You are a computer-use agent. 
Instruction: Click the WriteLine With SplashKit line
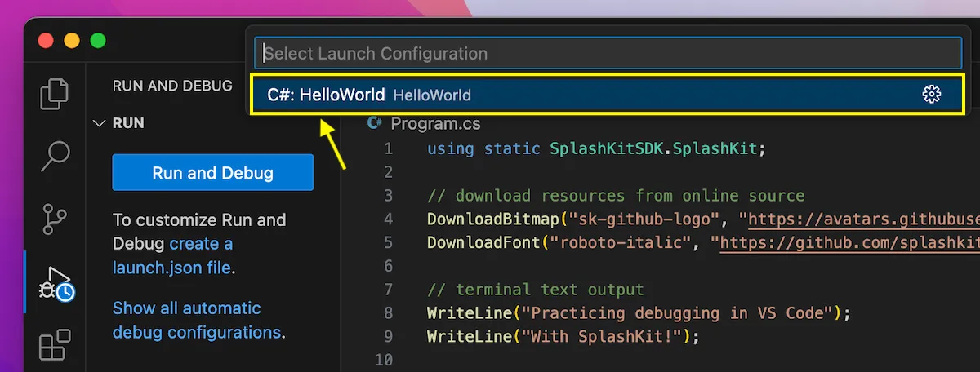point(563,337)
